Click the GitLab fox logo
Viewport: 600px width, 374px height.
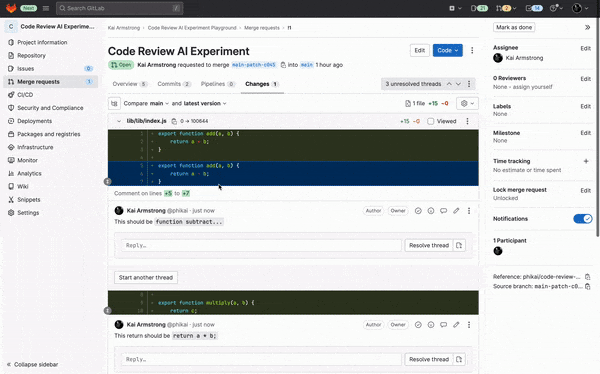click(11, 8)
